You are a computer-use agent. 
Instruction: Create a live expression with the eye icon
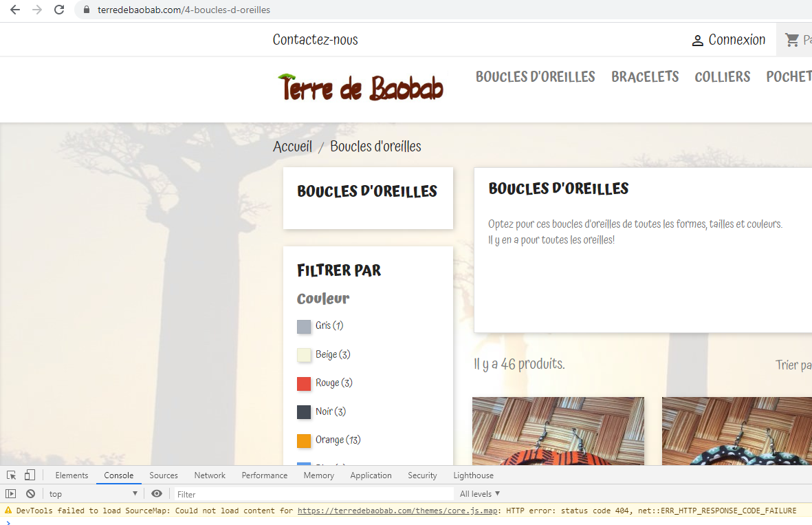point(156,493)
